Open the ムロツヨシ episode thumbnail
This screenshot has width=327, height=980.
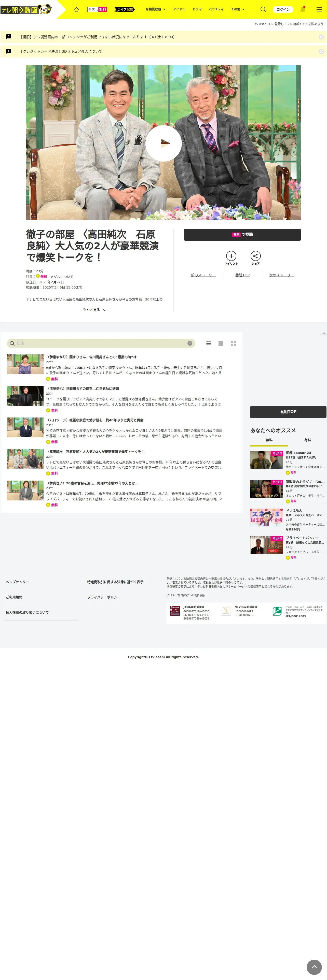pos(25,428)
